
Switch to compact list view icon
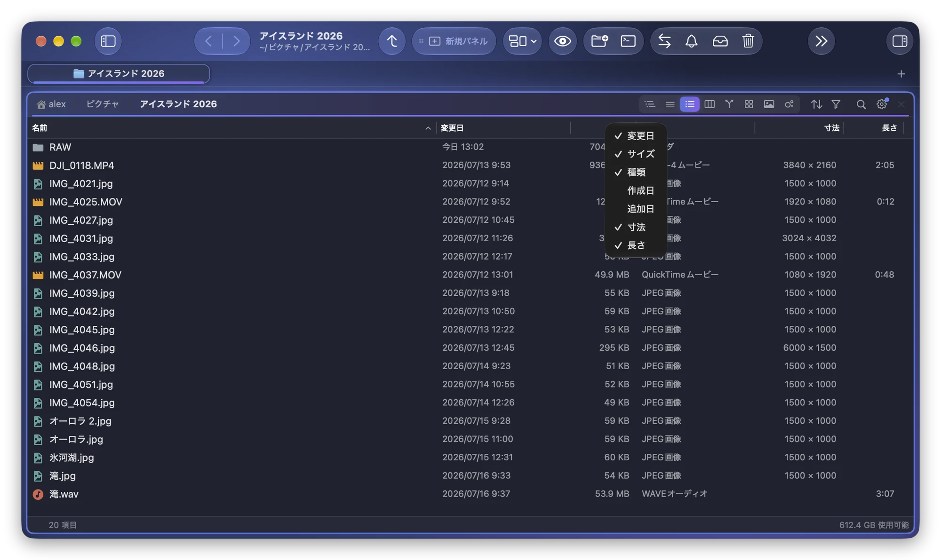(x=670, y=104)
